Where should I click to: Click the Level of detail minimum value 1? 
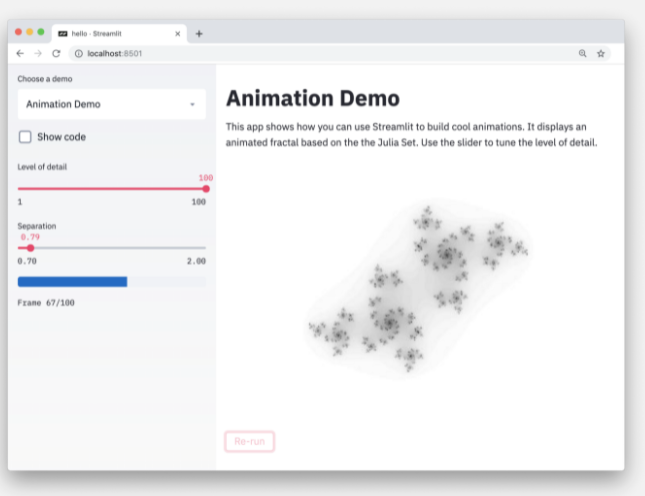pyautogui.click(x=20, y=202)
